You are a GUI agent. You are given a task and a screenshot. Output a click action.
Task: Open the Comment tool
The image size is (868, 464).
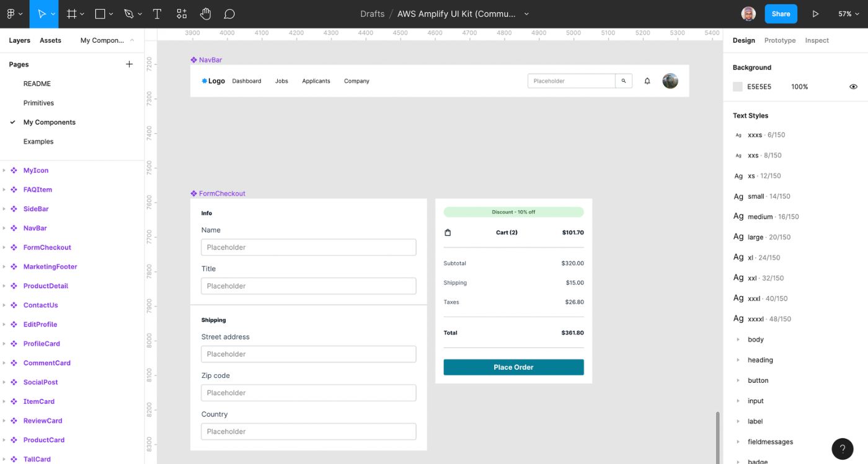pos(229,14)
